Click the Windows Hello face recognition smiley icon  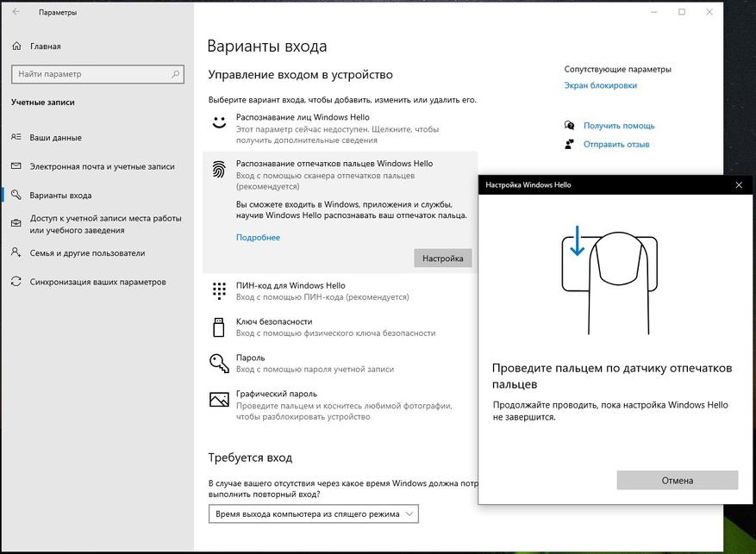pyautogui.click(x=219, y=122)
